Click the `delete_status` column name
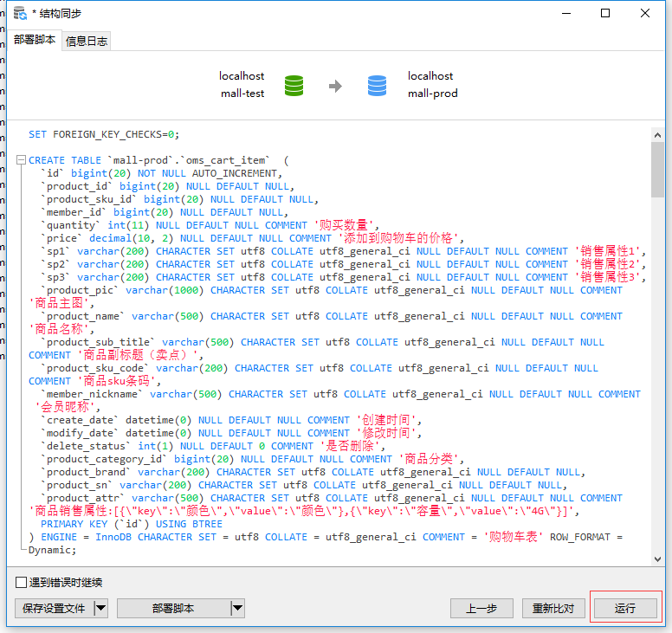 coord(86,446)
